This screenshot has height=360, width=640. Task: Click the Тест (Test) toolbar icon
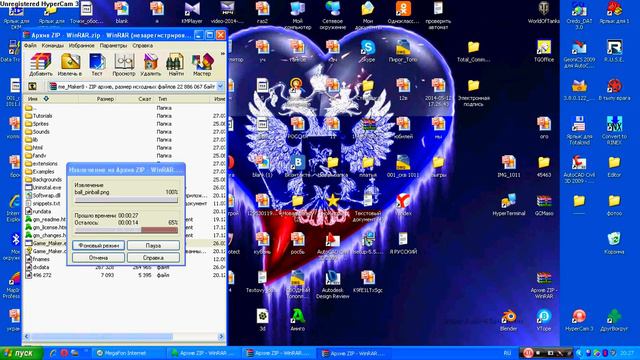point(97,64)
